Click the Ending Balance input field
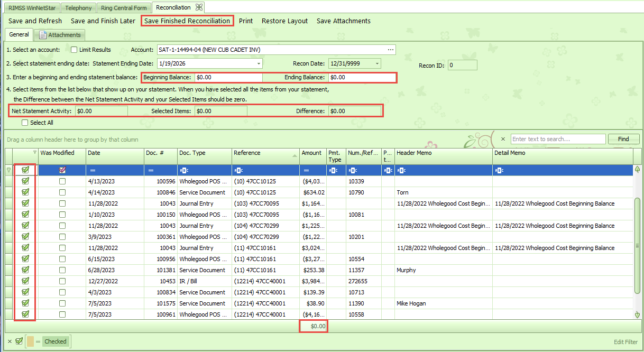 [362, 77]
